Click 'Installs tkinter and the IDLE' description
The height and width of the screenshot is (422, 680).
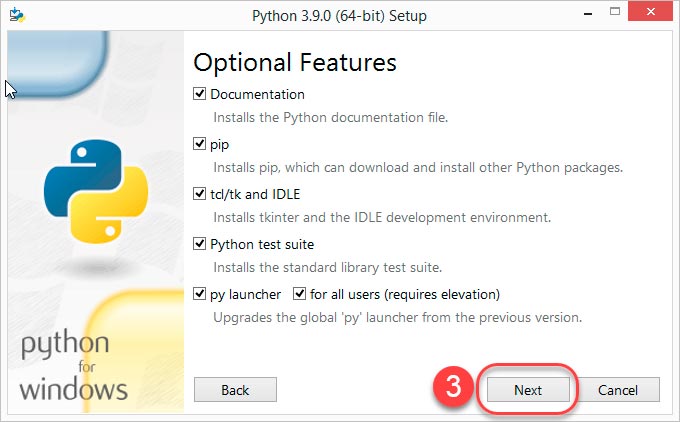pyautogui.click(x=382, y=217)
